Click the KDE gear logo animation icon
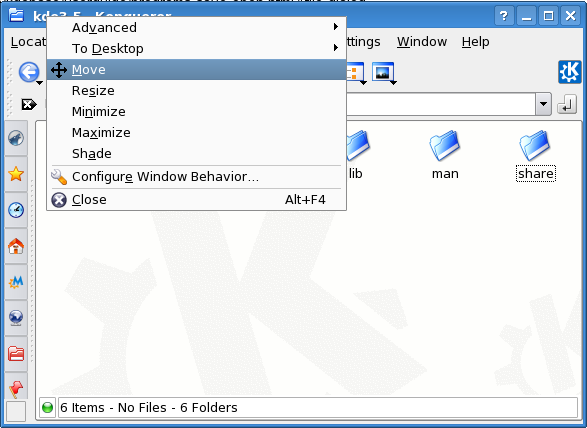 click(570, 72)
